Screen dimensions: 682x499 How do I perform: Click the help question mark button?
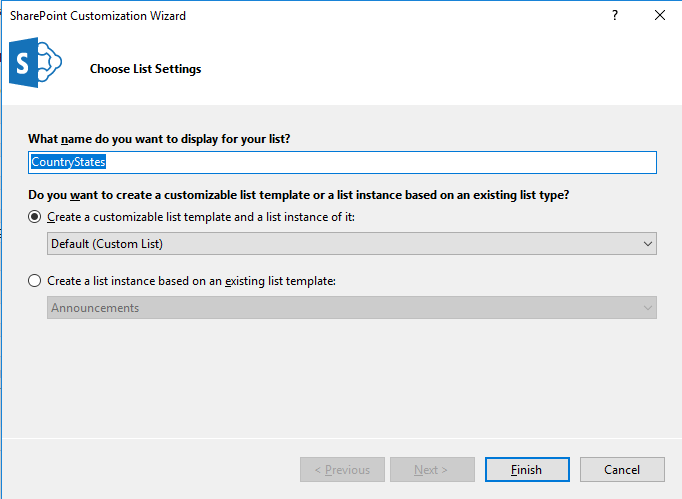point(614,16)
